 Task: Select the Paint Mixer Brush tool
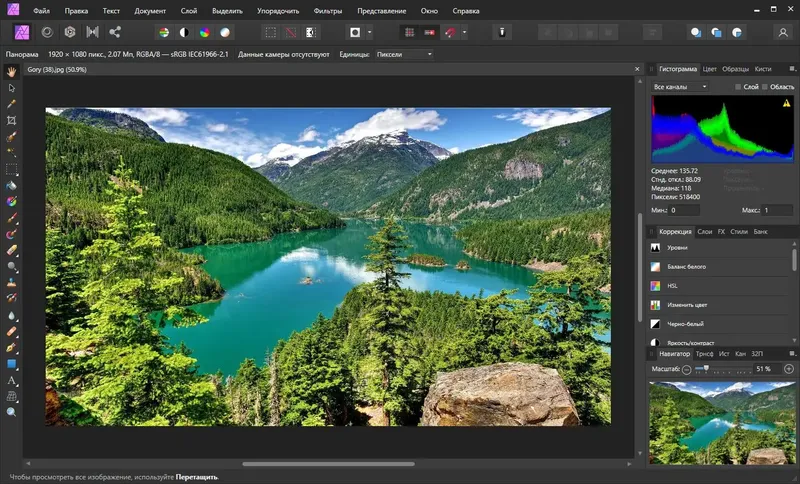(11, 234)
